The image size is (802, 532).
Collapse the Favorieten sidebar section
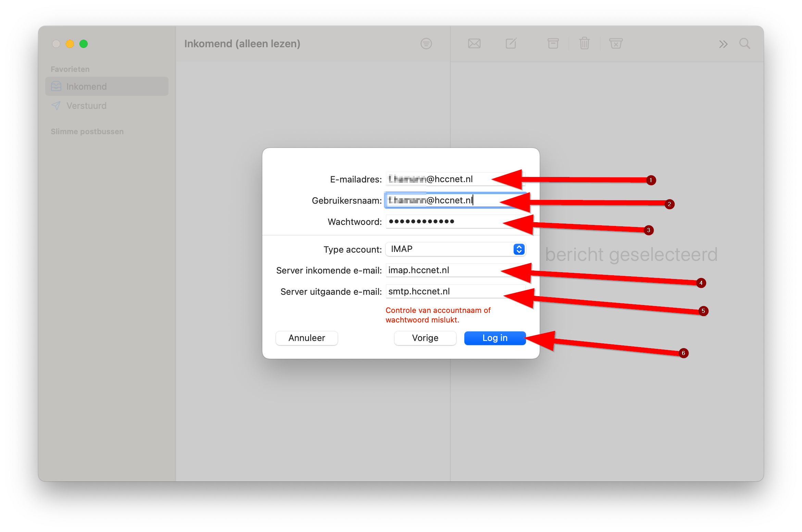point(70,68)
